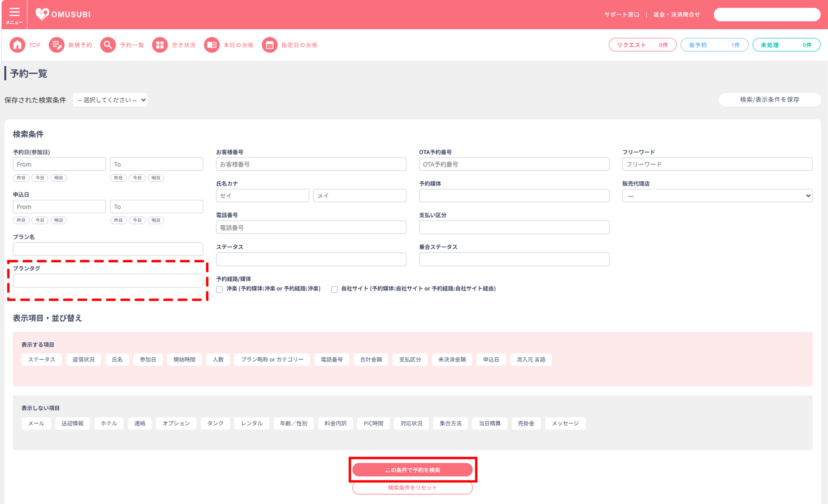
Task: Click 今日 under 予約日 From
Action: point(40,178)
